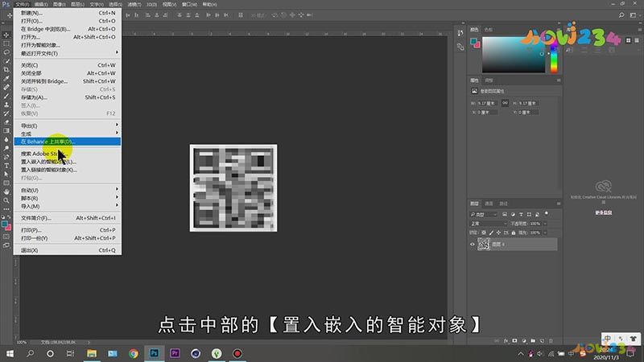Image resolution: width=644 pixels, height=362 pixels.
Task: Select the Clone Stamp tool
Action: click(x=6, y=105)
